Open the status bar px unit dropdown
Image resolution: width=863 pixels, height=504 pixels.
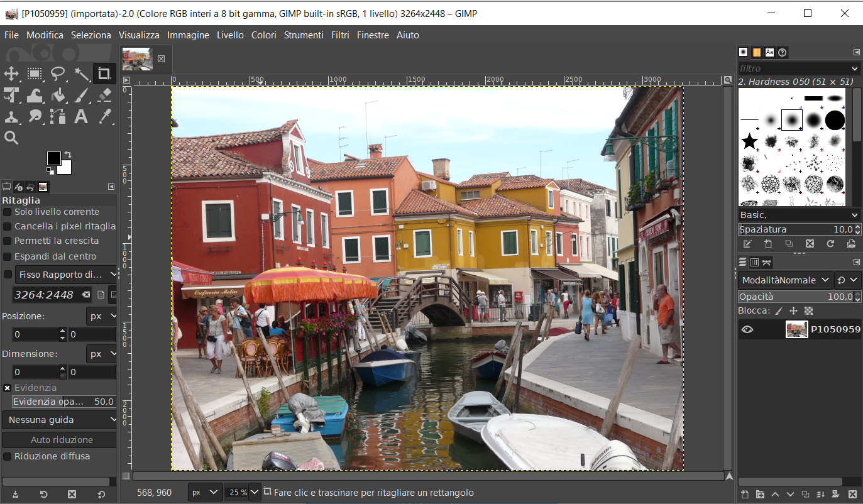[206, 493]
